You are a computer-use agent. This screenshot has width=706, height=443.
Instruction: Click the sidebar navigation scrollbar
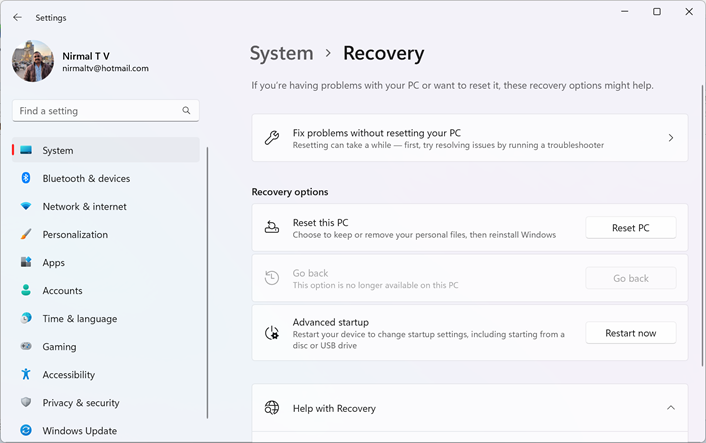pos(207,282)
